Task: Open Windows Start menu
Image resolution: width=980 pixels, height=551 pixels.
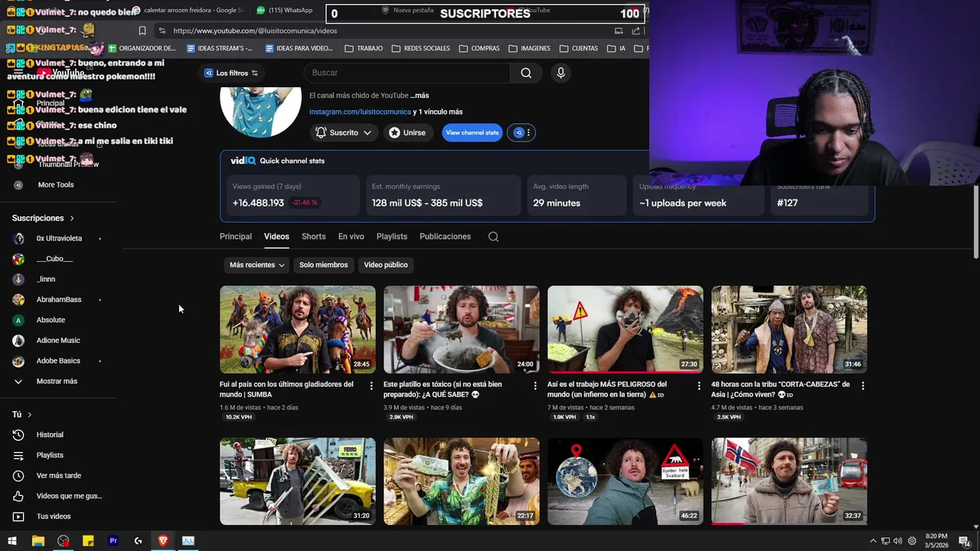Action: pyautogui.click(x=11, y=541)
